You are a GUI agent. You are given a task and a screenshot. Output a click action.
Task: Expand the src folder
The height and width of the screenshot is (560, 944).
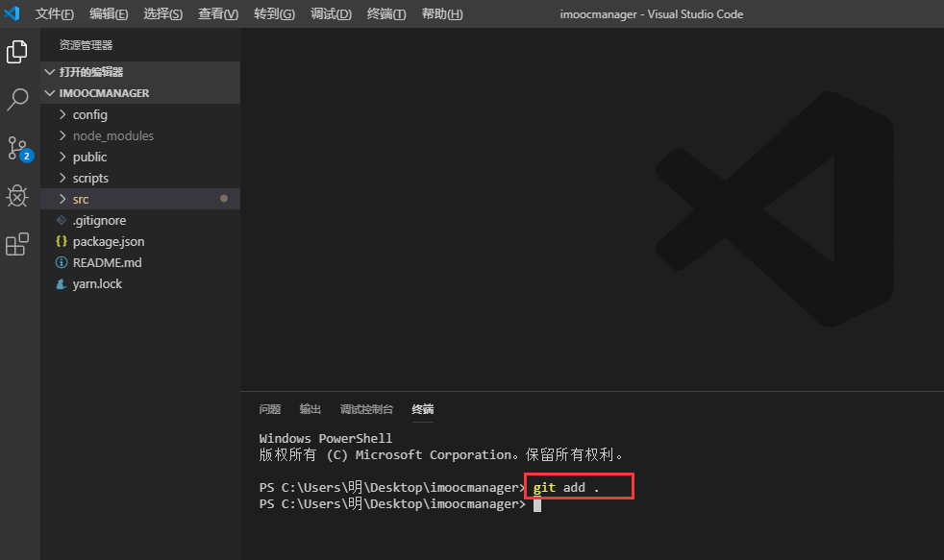coord(81,199)
